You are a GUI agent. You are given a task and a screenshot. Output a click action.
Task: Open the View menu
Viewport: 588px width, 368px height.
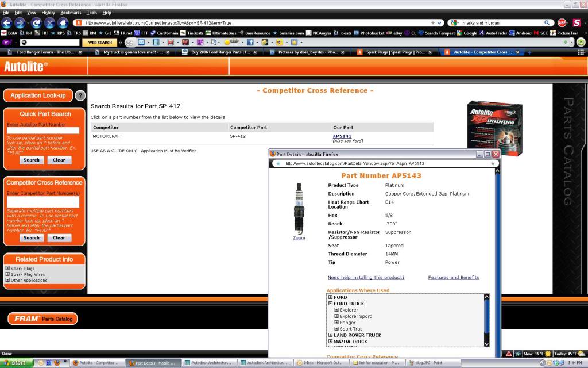click(x=32, y=13)
